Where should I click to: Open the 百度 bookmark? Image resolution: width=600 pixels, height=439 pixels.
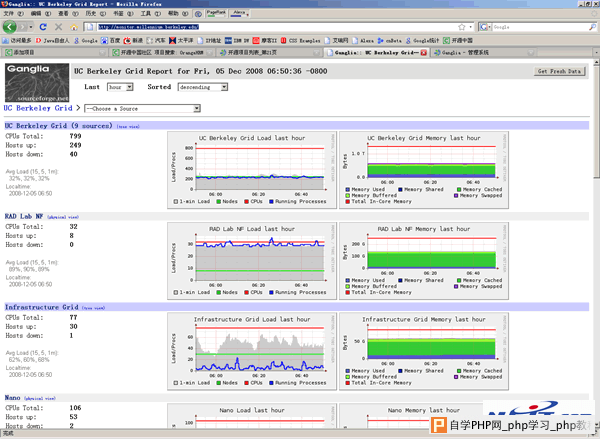pyautogui.click(x=110, y=40)
